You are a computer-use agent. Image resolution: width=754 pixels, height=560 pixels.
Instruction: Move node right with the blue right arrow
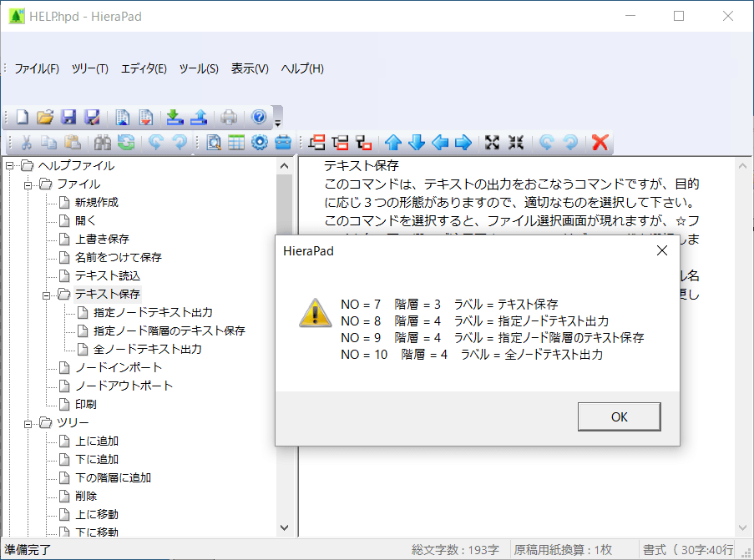coord(463,142)
